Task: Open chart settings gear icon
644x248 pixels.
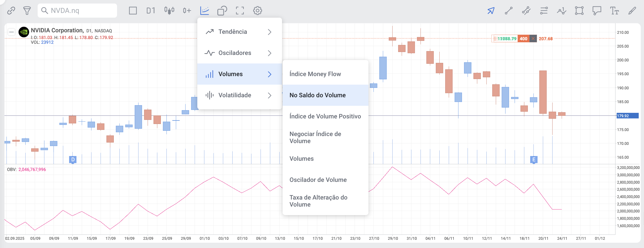Action: point(258,11)
